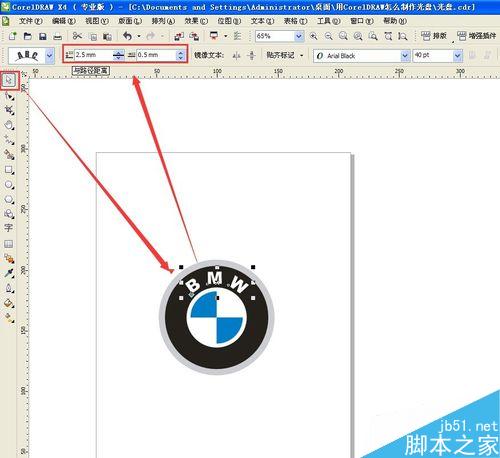Toggle Mirror Text horizontally button

click(x=236, y=55)
